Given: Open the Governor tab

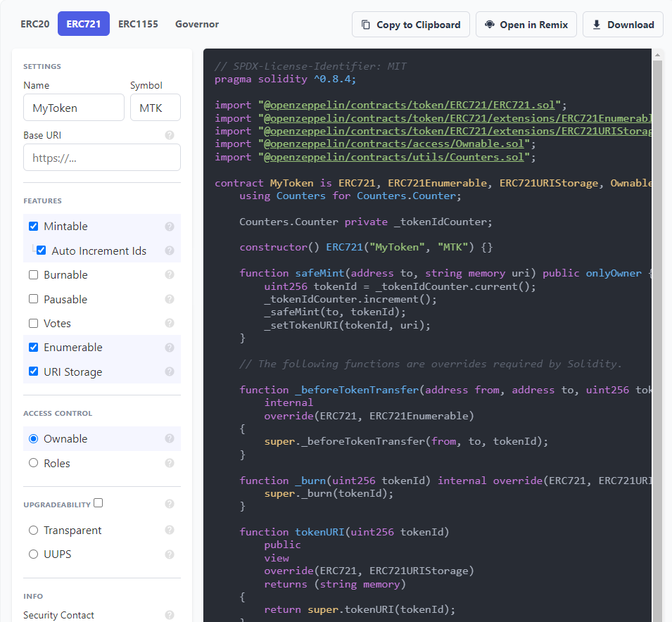Looking at the screenshot, I should coord(196,24).
